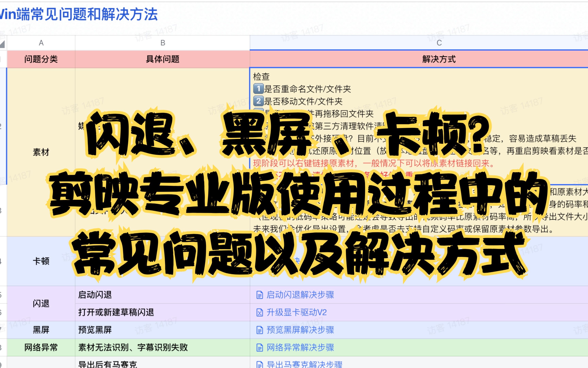Click the 是否重命名文件/文件夹 line

pyautogui.click(x=302, y=89)
